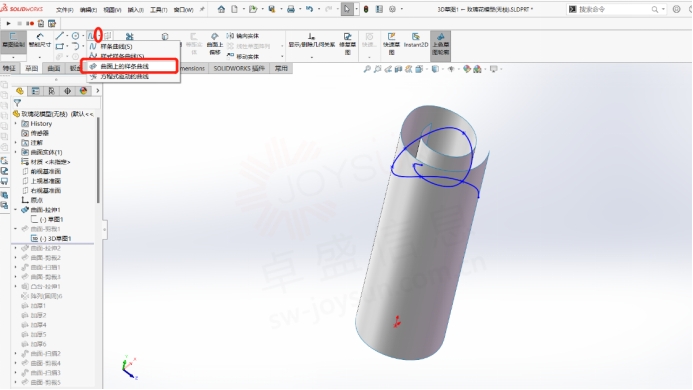Open the Home icon in top toolbar
Viewport: 693px width, 390px height.
221,9
